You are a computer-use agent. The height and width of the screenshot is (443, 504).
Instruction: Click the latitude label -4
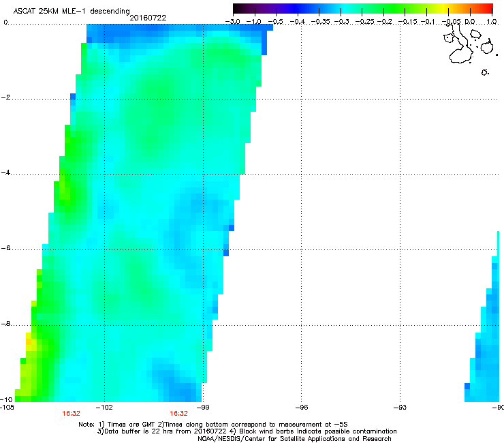tap(5, 172)
